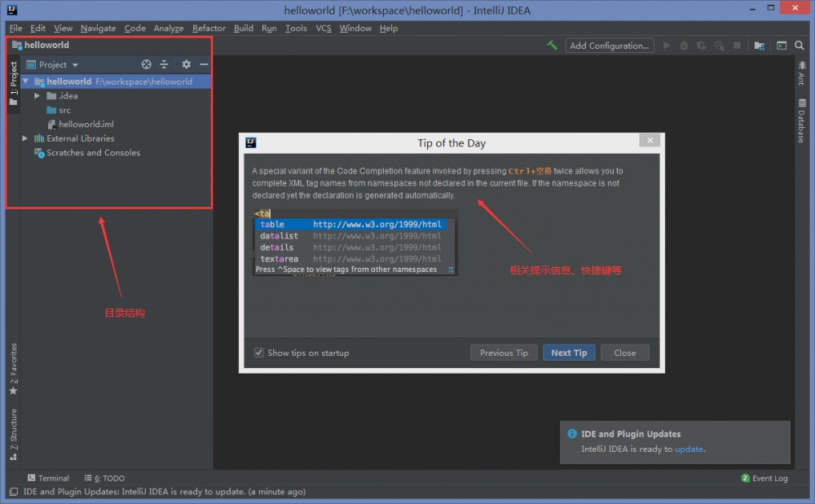Uncheck Show tips on startup
815x504 pixels.
[x=258, y=353]
